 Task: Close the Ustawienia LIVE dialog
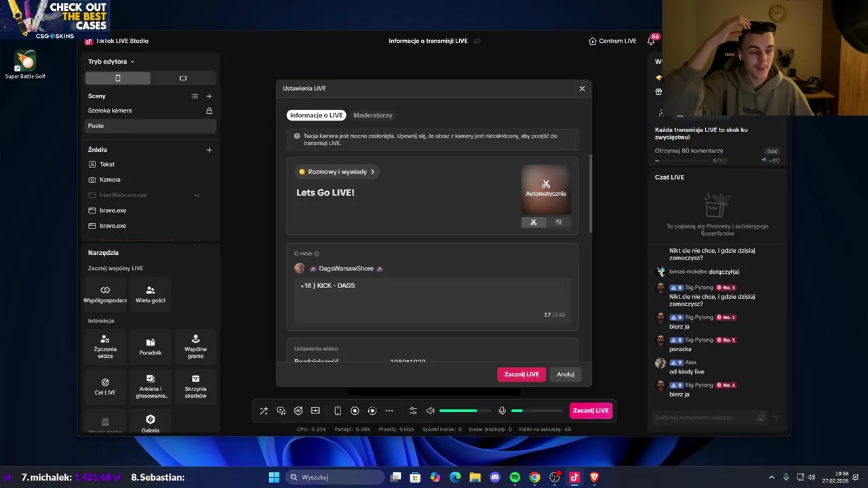pos(582,88)
